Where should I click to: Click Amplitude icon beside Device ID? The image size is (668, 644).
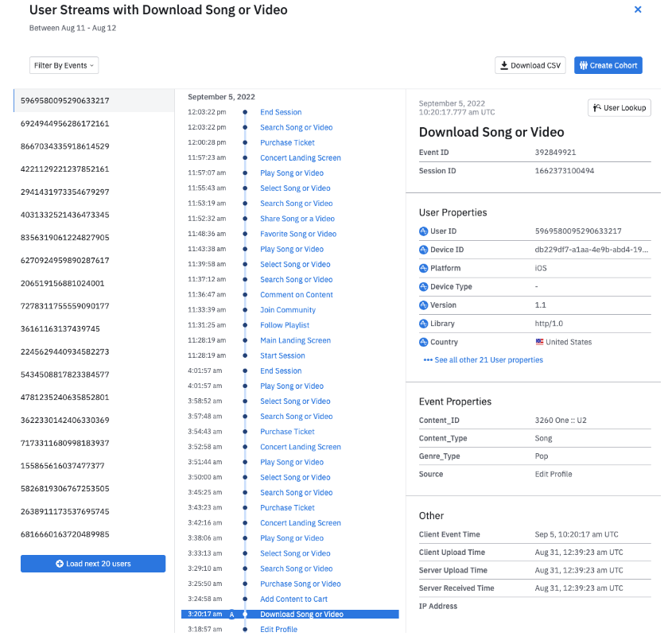coord(423,250)
